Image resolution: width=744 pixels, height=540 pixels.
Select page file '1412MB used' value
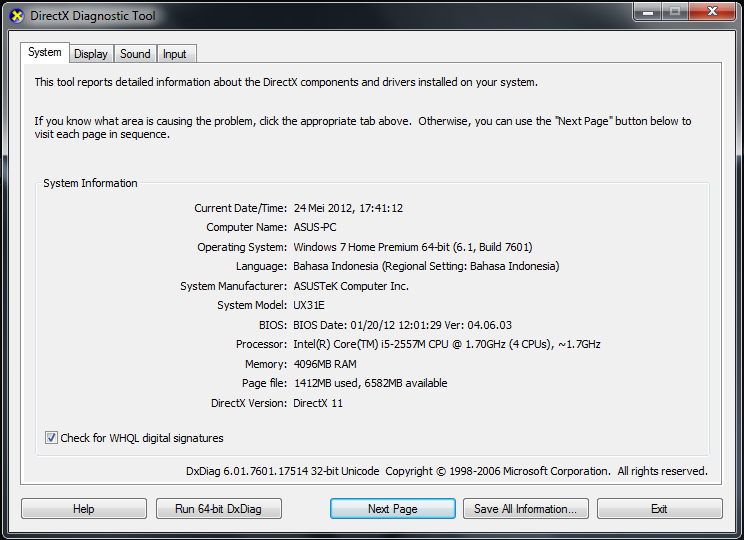tap(370, 383)
